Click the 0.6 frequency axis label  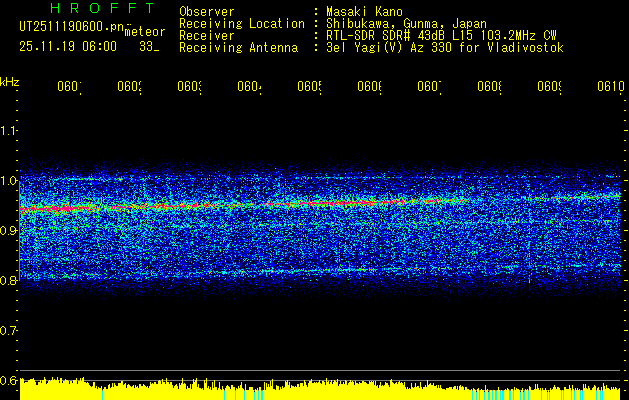(x=8, y=380)
